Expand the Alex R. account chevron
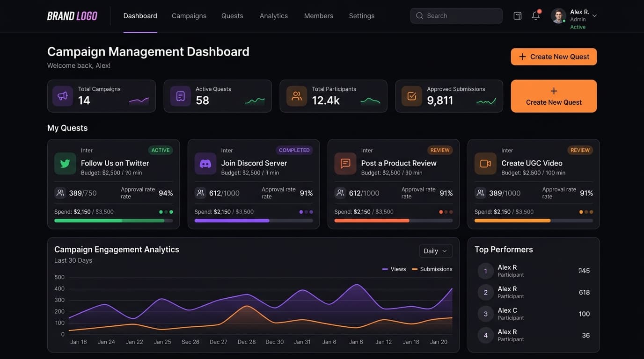Image resolution: width=644 pixels, height=359 pixels. [594, 16]
